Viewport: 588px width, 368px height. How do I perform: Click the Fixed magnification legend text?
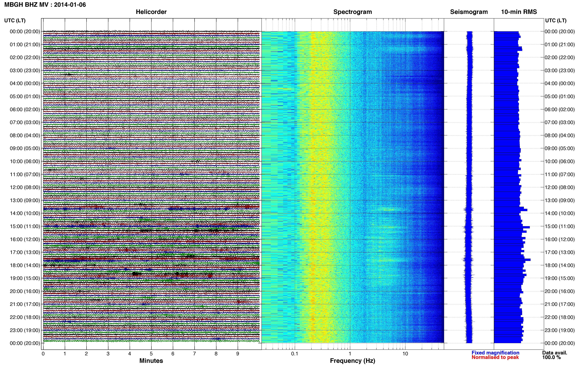(495, 353)
